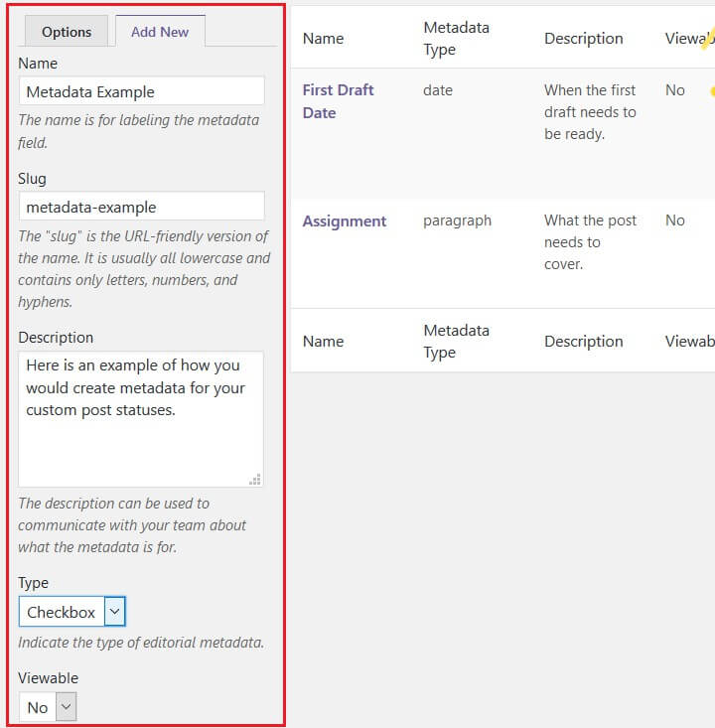Expand the Viewable dropdown set to No
The image size is (715, 728).
point(47,707)
